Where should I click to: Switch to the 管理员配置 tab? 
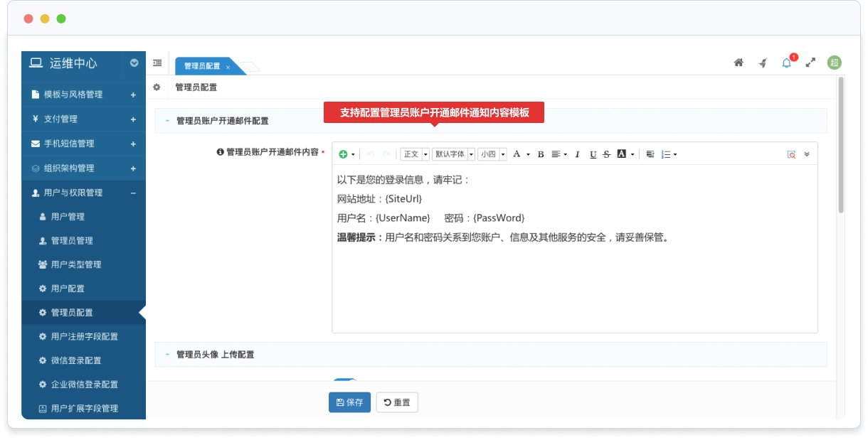(x=202, y=66)
